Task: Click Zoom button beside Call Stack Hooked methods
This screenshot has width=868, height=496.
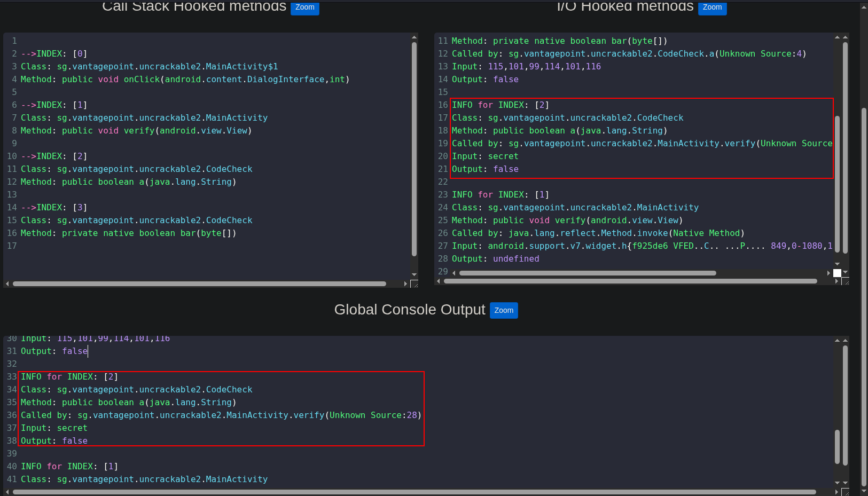Action: click(x=304, y=7)
